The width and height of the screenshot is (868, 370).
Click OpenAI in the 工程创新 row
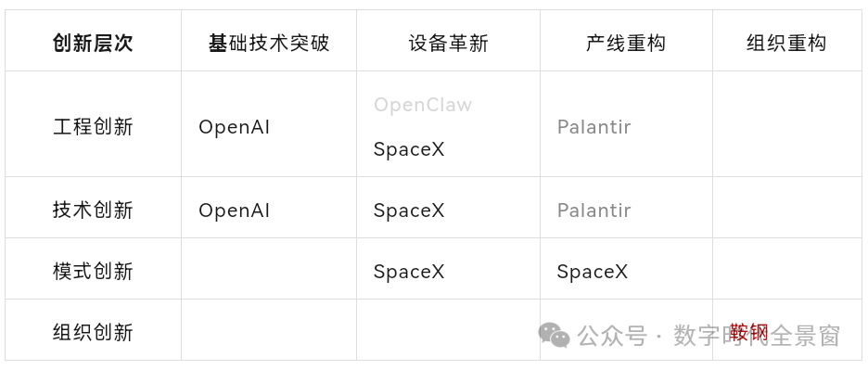235,127
